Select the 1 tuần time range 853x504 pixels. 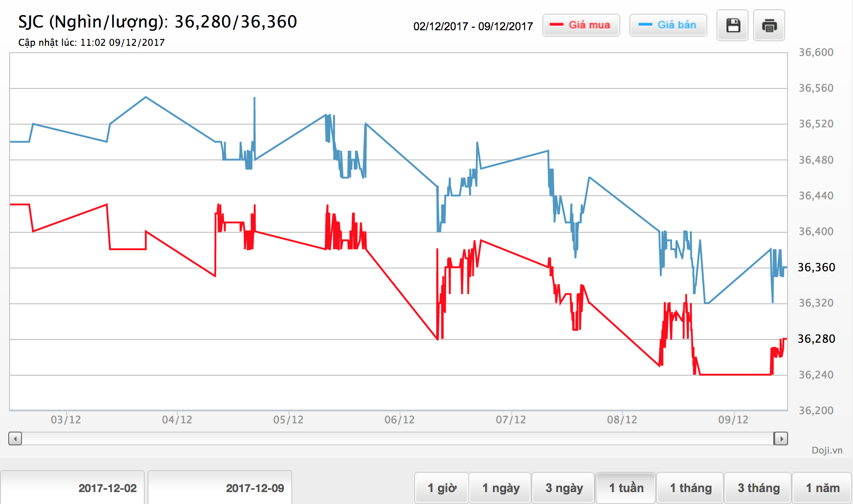626,488
